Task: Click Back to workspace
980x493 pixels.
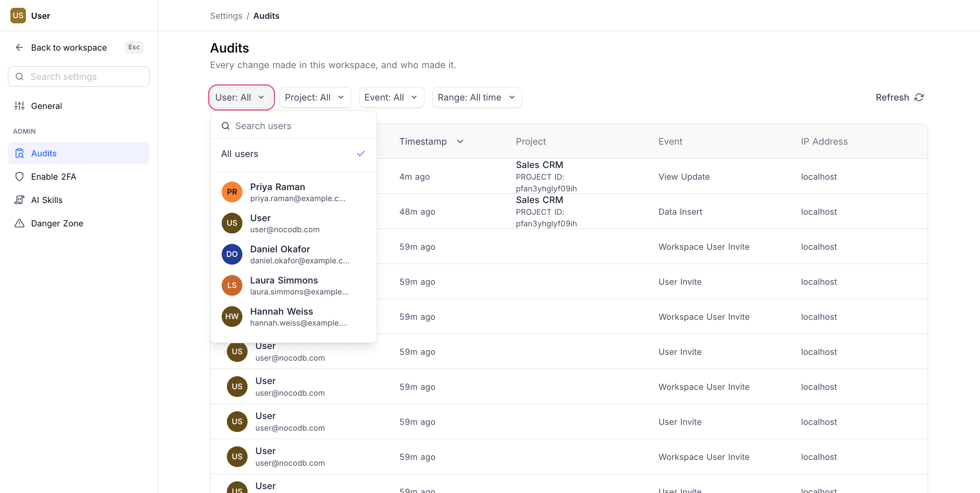Action: click(x=69, y=48)
